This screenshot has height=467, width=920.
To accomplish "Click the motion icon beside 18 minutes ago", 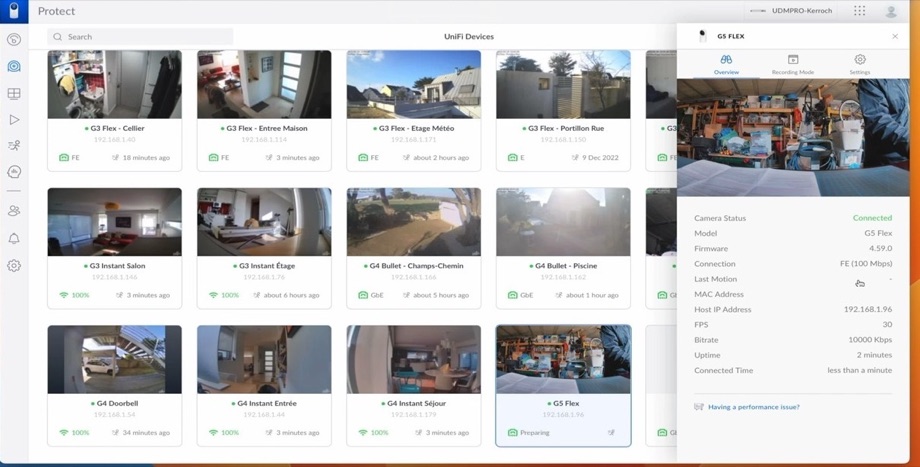I will pyautogui.click(x=115, y=157).
